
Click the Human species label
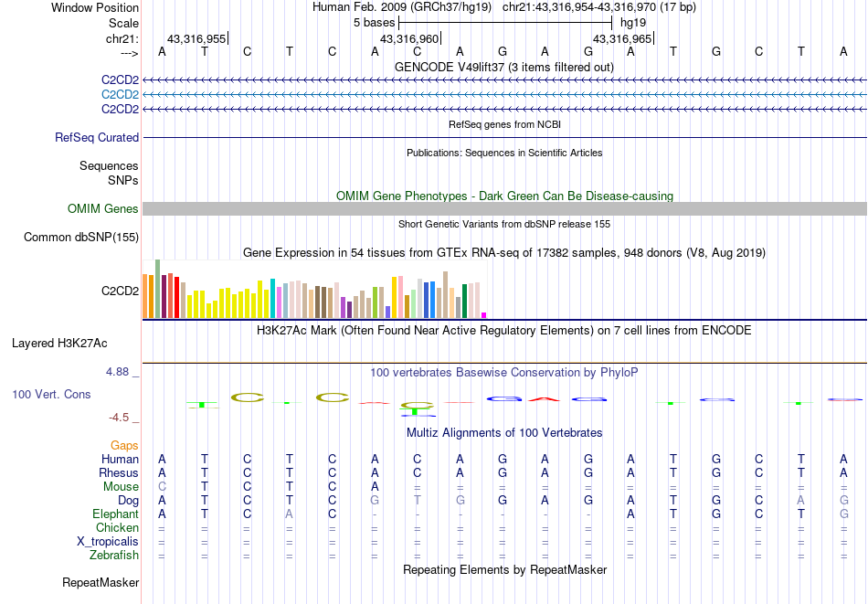pyautogui.click(x=120, y=459)
